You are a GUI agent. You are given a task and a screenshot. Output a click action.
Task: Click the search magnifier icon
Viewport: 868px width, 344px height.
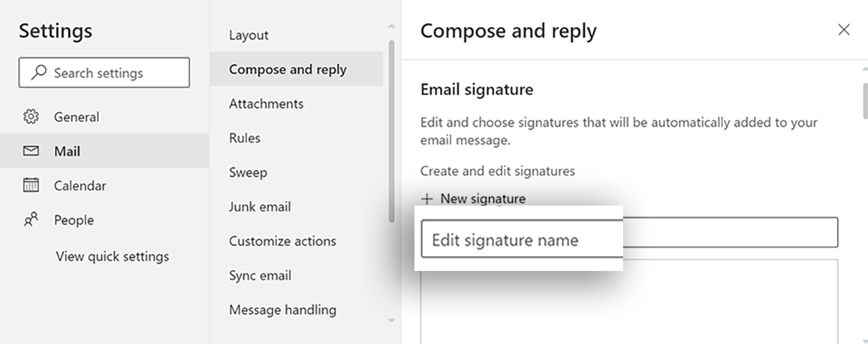coord(38,73)
